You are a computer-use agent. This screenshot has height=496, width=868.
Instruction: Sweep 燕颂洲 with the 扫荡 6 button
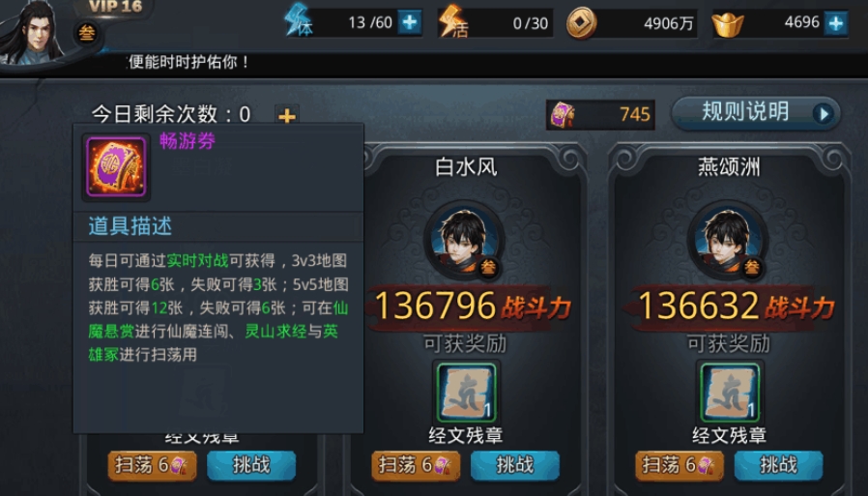coord(680,466)
